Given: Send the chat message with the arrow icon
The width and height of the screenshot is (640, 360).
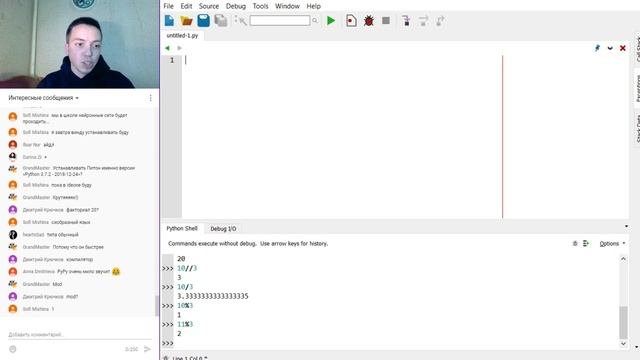Looking at the screenshot, I should pyautogui.click(x=147, y=349).
